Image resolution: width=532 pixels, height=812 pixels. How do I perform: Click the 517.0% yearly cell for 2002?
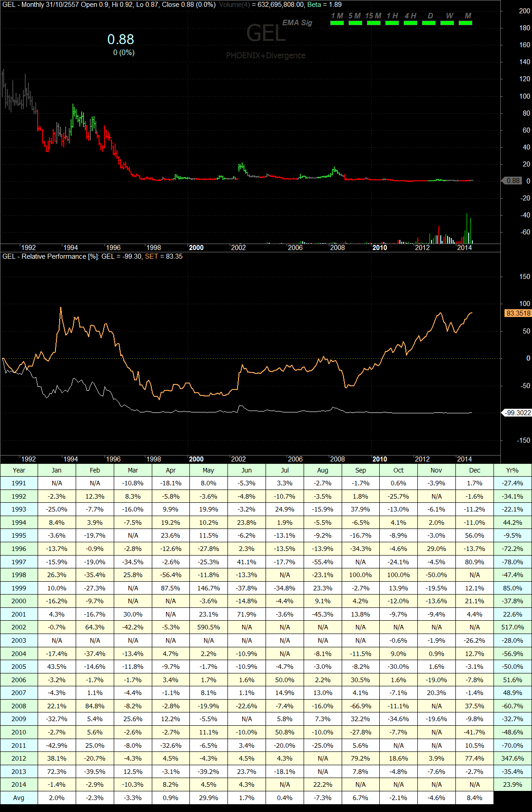pos(513,627)
